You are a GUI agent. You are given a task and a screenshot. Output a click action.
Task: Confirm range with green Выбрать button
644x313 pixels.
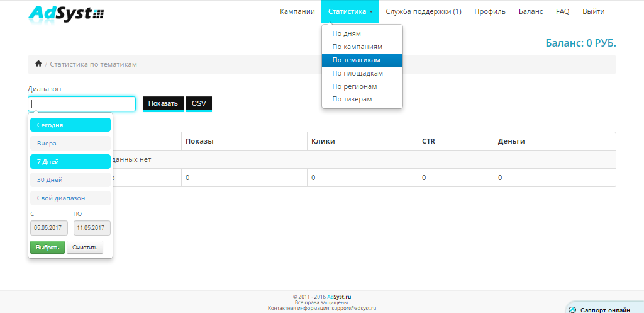pyautogui.click(x=47, y=248)
